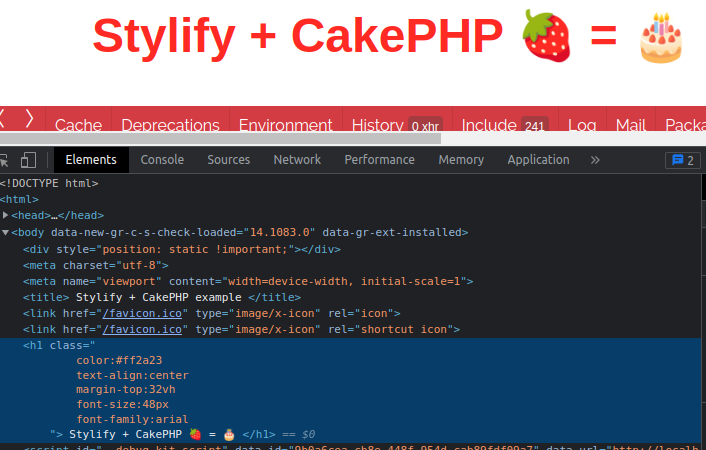This screenshot has height=450, width=706.
Task: Click the birthday cake emoji in the heading
Action: point(661,37)
